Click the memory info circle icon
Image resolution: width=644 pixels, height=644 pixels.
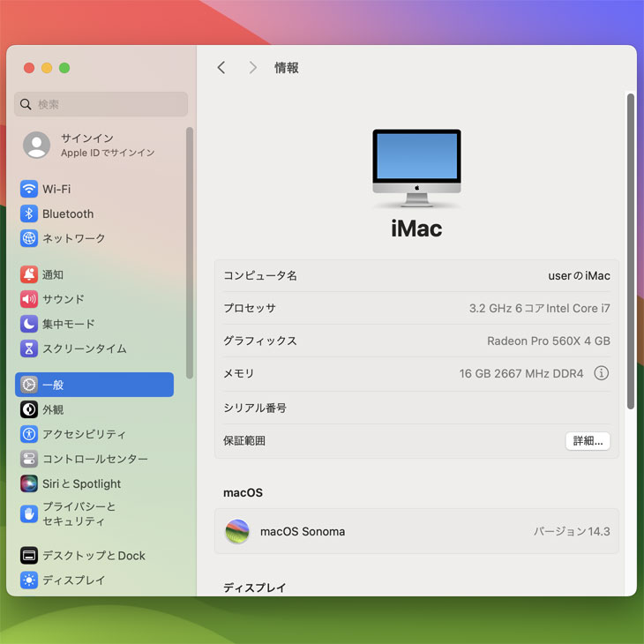[602, 373]
